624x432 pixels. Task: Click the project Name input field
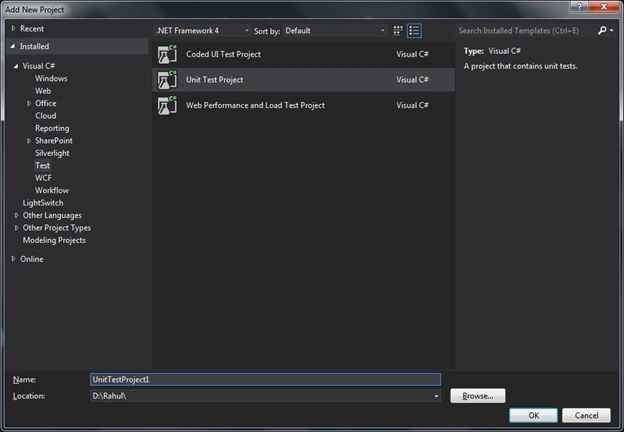pyautogui.click(x=265, y=379)
